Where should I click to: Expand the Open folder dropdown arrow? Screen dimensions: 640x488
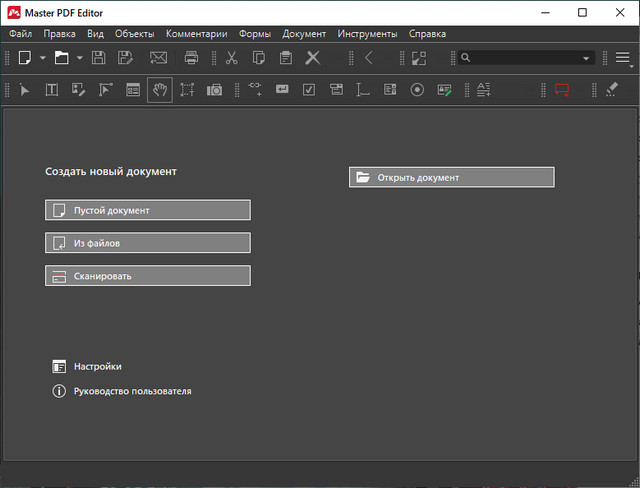pos(78,58)
